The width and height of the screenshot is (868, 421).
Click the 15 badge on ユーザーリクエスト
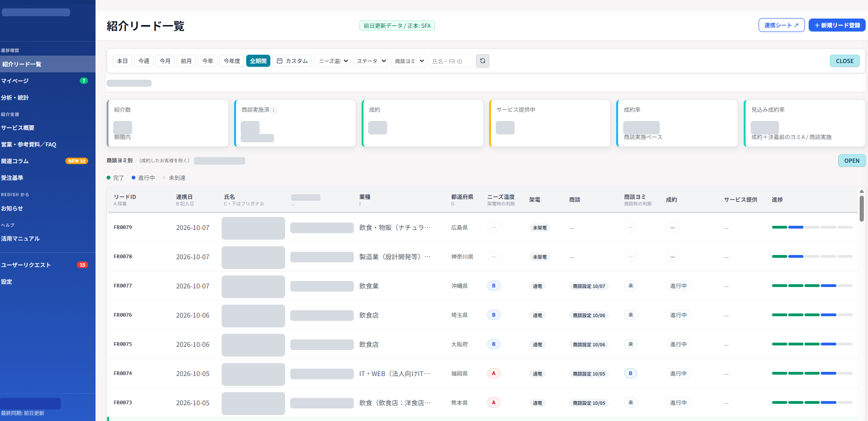coord(83,265)
